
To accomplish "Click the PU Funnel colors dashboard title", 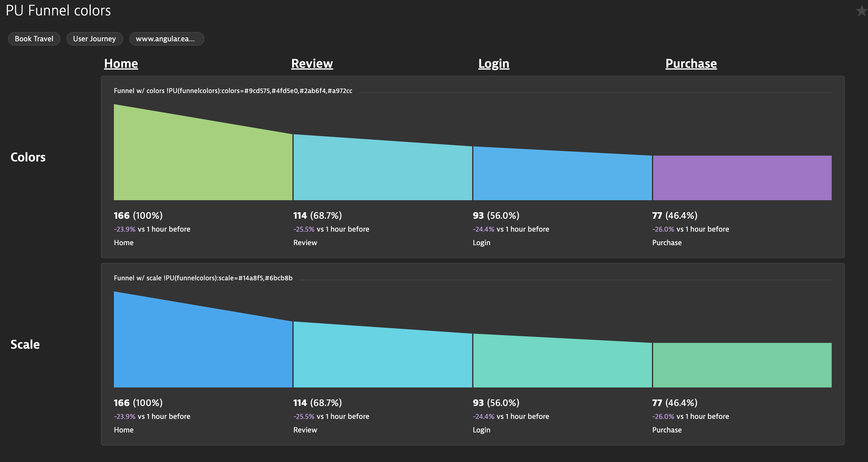I will tap(58, 10).
